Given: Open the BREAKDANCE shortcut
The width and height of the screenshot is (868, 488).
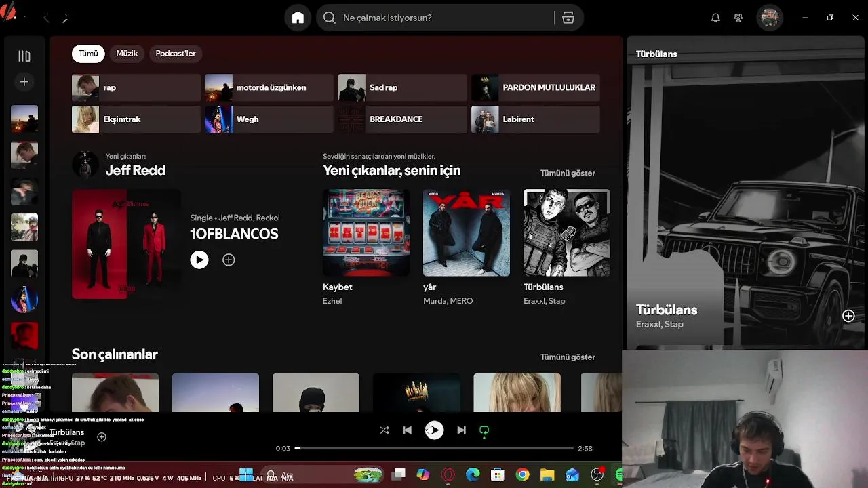Looking at the screenshot, I should point(403,119).
